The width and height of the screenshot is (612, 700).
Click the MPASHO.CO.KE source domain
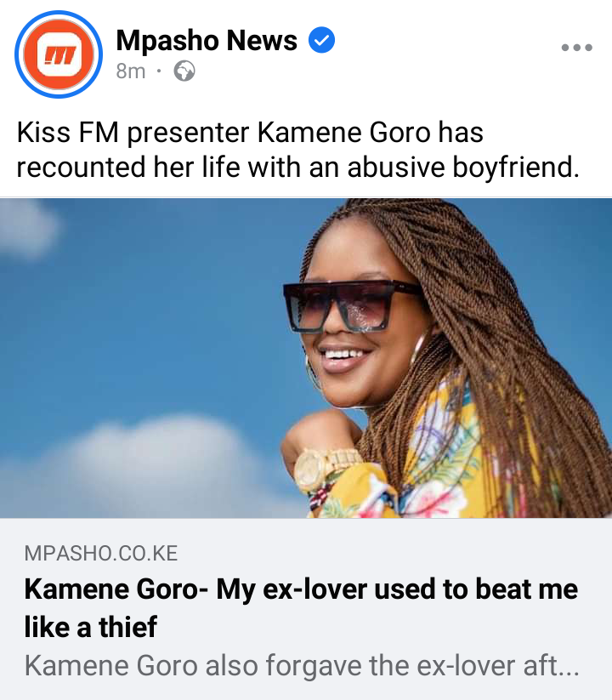tap(101, 553)
